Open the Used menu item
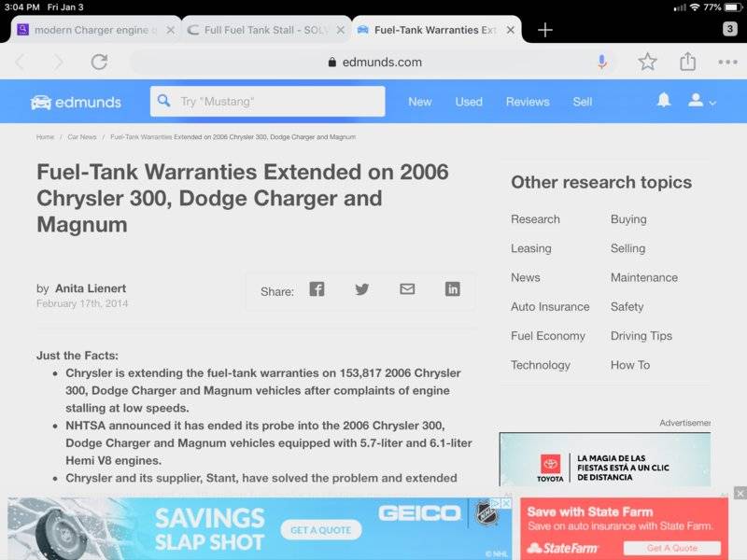Image resolution: width=747 pixels, height=560 pixels. click(469, 102)
